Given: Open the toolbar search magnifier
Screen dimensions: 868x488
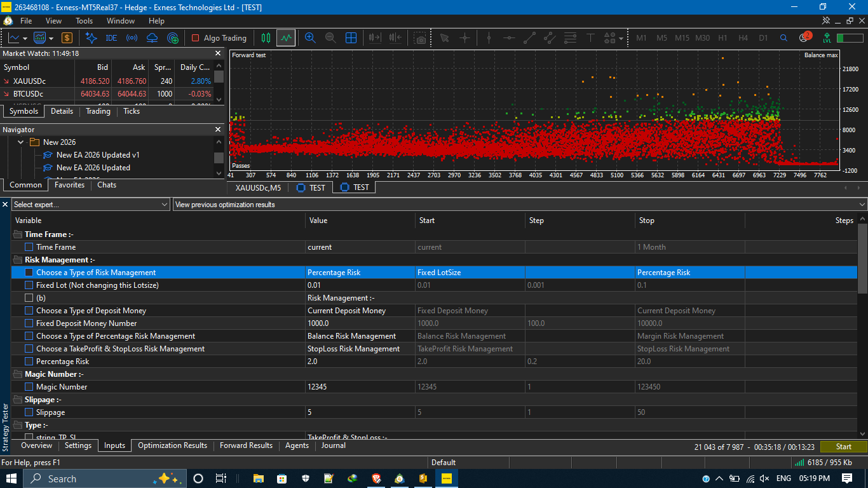Looking at the screenshot, I should (x=783, y=38).
